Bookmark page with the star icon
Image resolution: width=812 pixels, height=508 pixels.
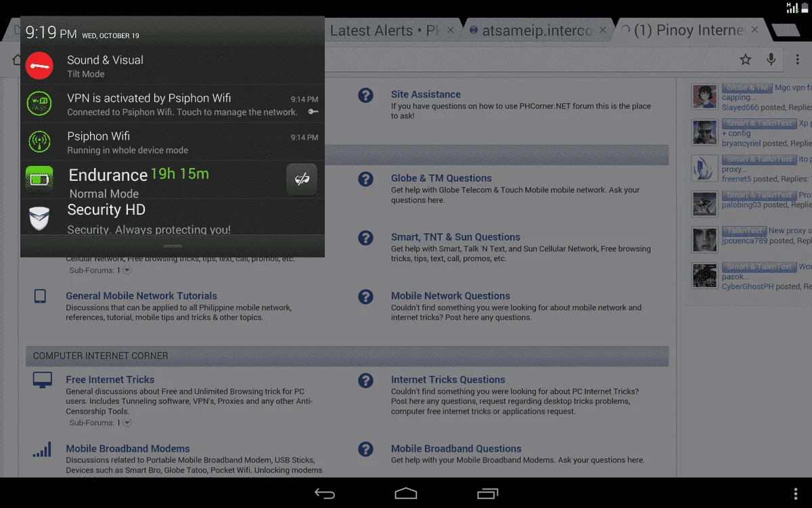click(x=745, y=60)
